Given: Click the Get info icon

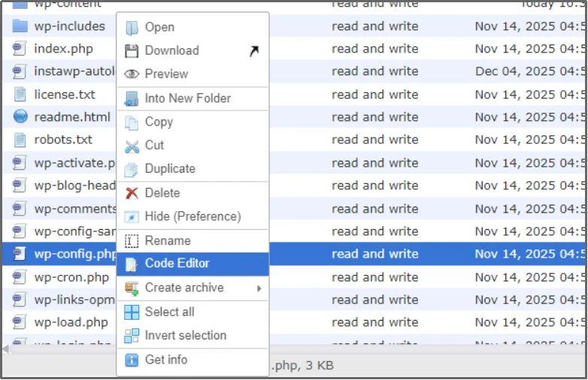Looking at the screenshot, I should pos(132,360).
